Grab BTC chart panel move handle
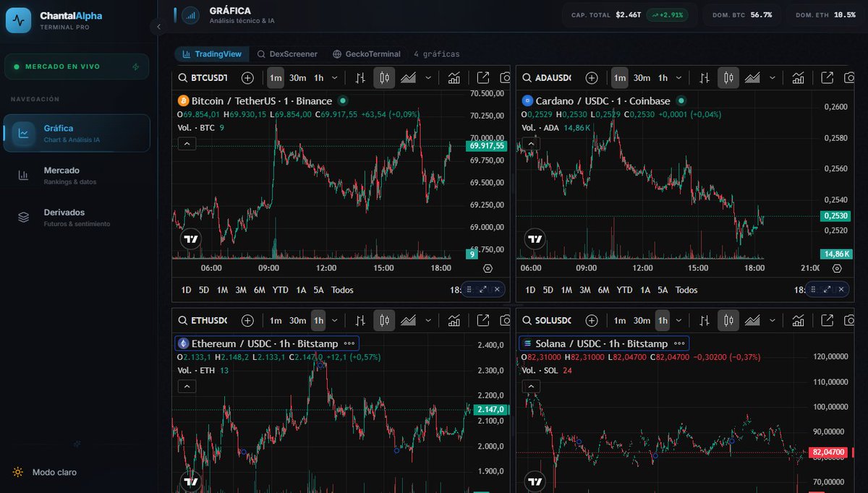 coord(469,289)
